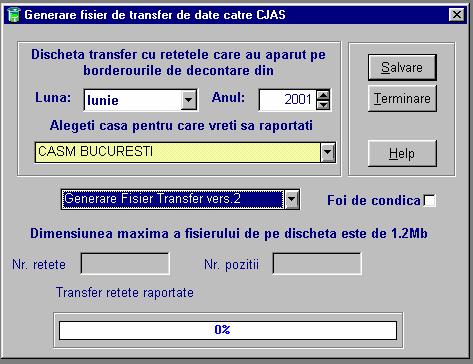Click the Nr. pozitii field

[317, 264]
